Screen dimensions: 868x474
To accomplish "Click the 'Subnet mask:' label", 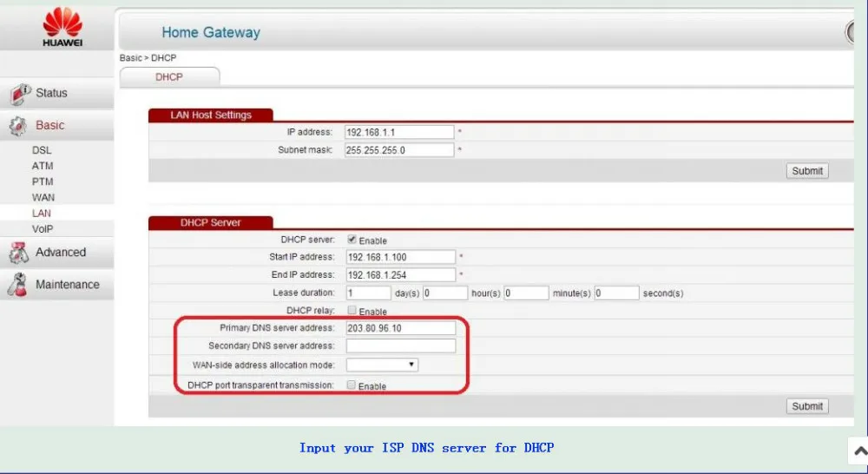I will pos(305,149).
